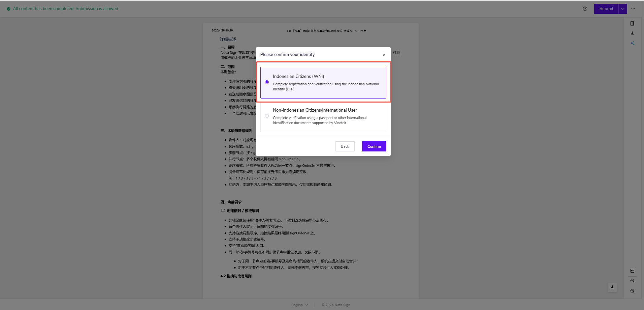Click the download icon in right sidebar
The height and width of the screenshot is (310, 644).
(x=632, y=33)
